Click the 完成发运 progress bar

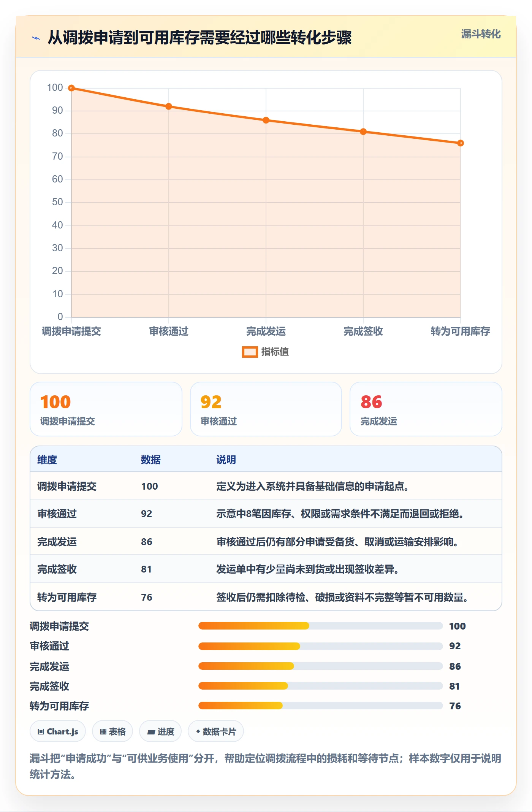(321, 666)
